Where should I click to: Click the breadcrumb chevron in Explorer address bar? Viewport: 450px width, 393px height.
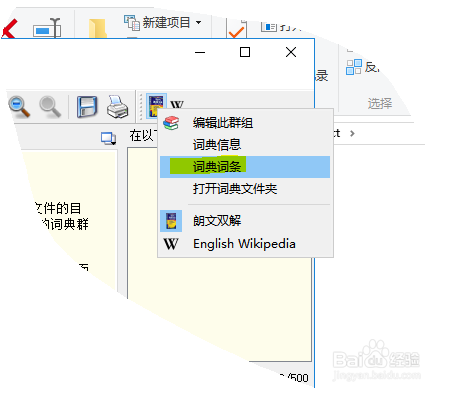point(352,134)
